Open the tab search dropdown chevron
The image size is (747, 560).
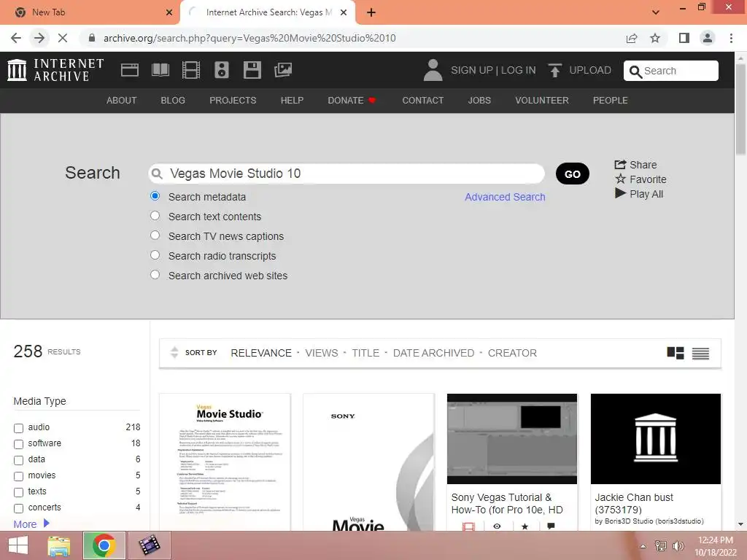click(656, 12)
